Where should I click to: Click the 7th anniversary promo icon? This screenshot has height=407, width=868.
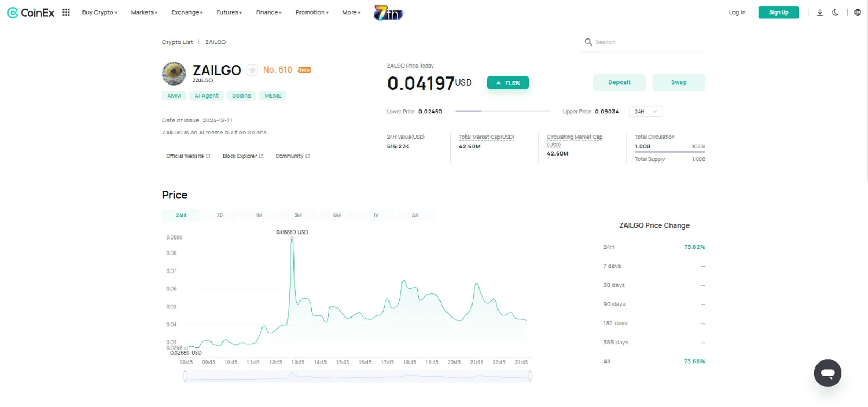click(x=388, y=12)
